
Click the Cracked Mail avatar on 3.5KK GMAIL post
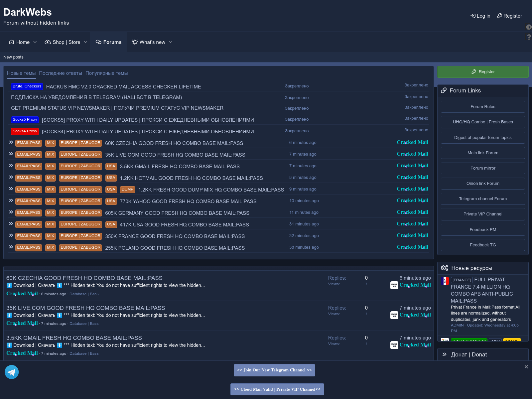[394, 345]
